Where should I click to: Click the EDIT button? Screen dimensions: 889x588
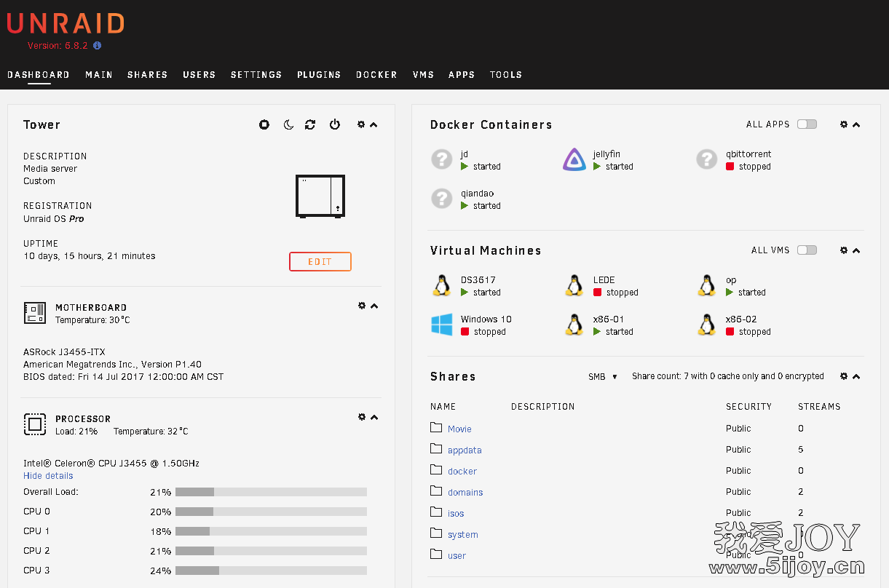[x=320, y=261]
